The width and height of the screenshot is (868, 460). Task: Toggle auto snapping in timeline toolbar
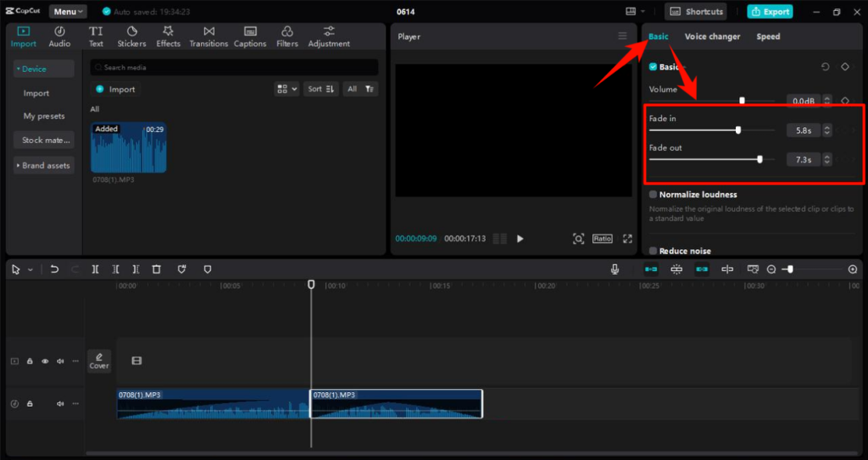coord(676,269)
